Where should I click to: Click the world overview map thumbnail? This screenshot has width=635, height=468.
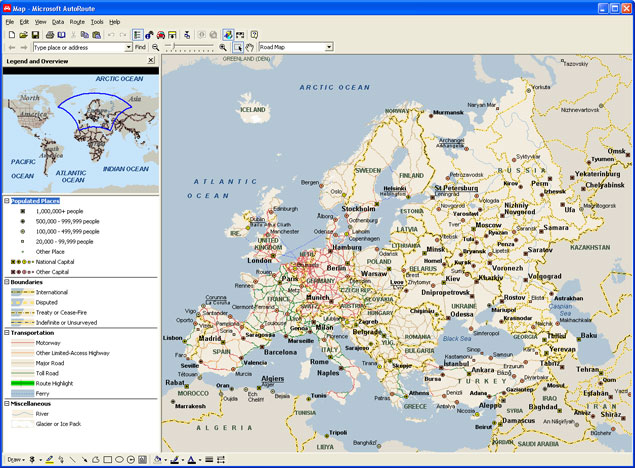(81, 134)
